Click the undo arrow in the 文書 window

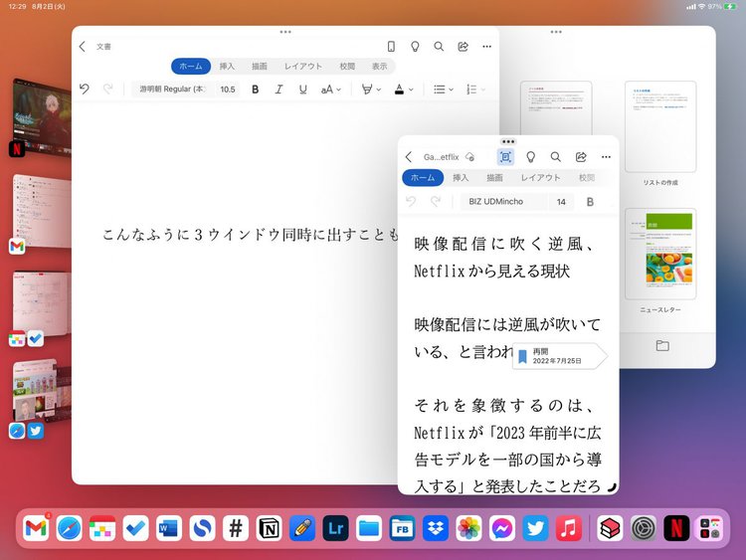point(85,90)
